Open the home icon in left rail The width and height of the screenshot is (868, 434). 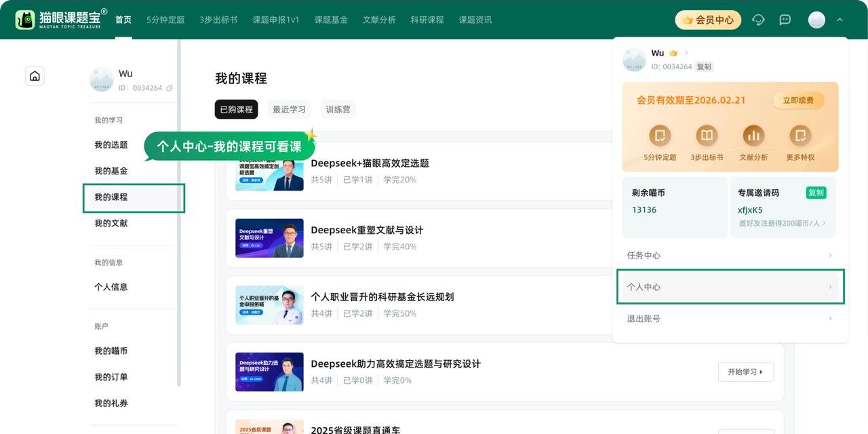point(35,76)
